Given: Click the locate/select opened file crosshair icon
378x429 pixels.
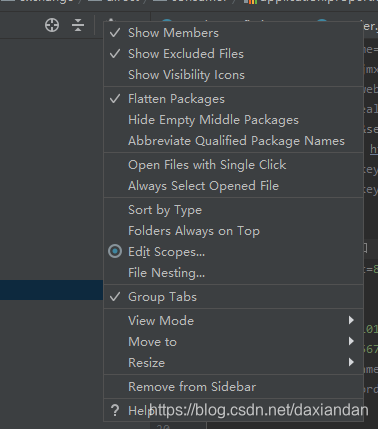Looking at the screenshot, I should pos(52,25).
